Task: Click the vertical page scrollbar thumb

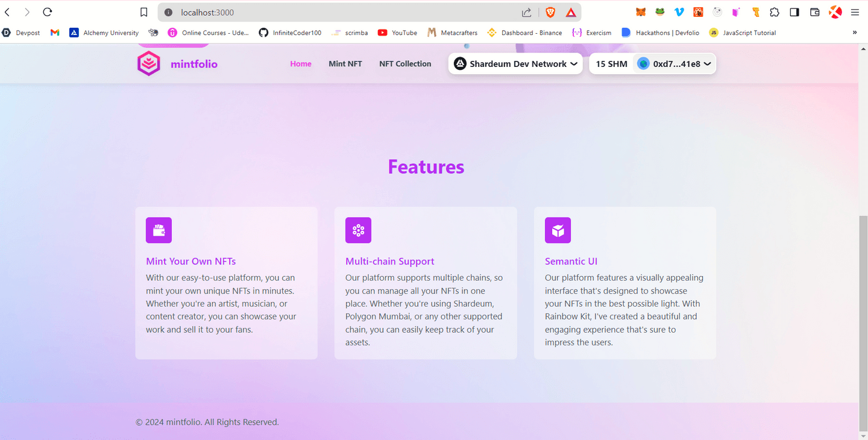Action: (x=863, y=324)
